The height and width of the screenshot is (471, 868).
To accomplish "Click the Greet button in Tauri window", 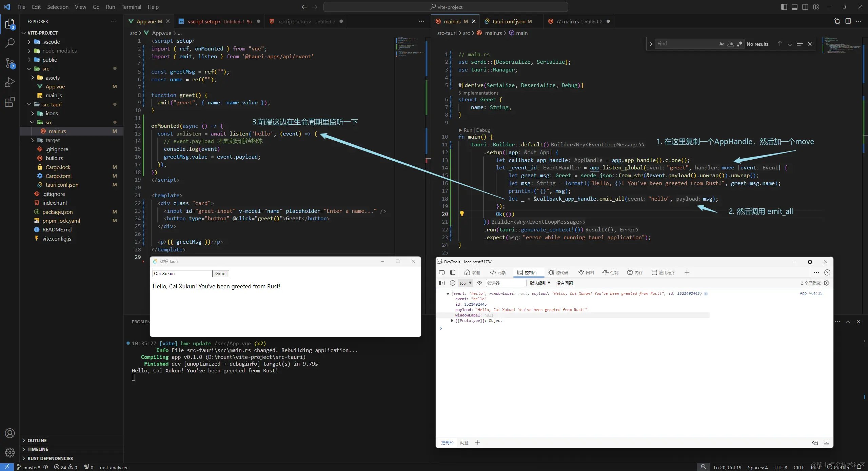I will point(221,273).
